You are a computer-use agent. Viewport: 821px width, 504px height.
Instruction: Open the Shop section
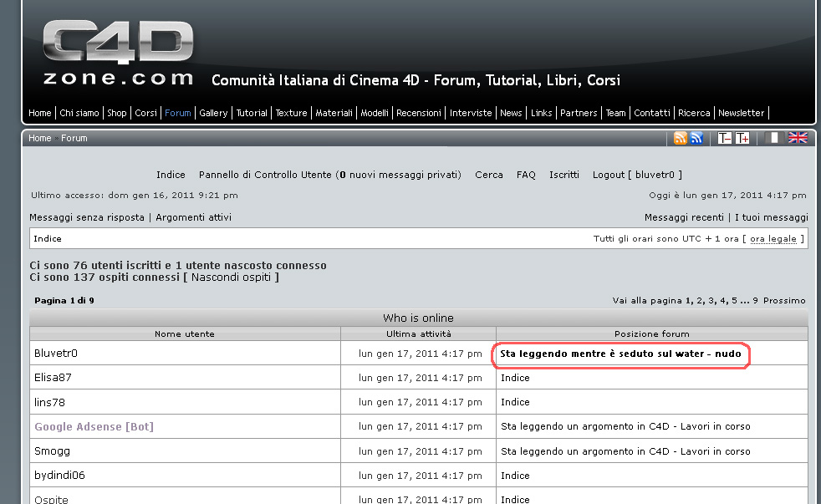(117, 113)
